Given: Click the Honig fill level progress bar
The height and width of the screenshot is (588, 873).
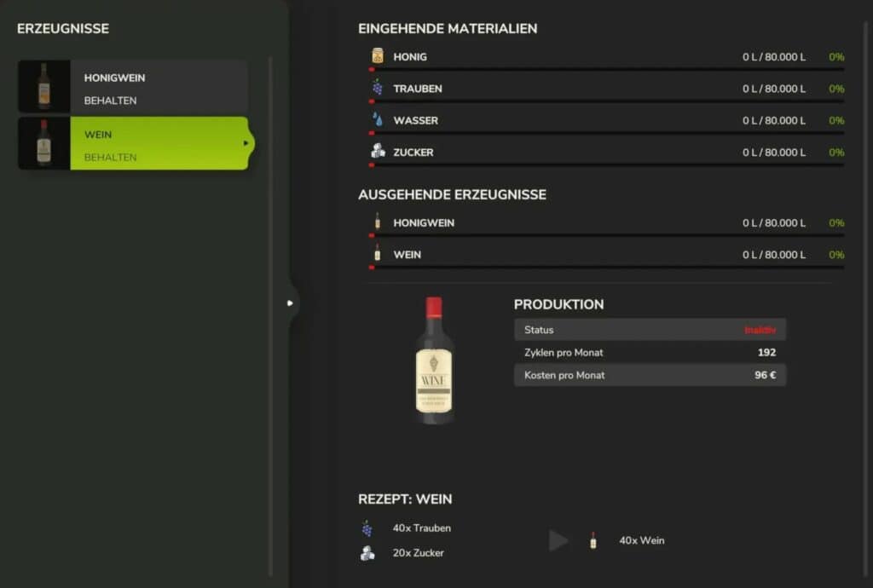Looking at the screenshot, I should 604,68.
